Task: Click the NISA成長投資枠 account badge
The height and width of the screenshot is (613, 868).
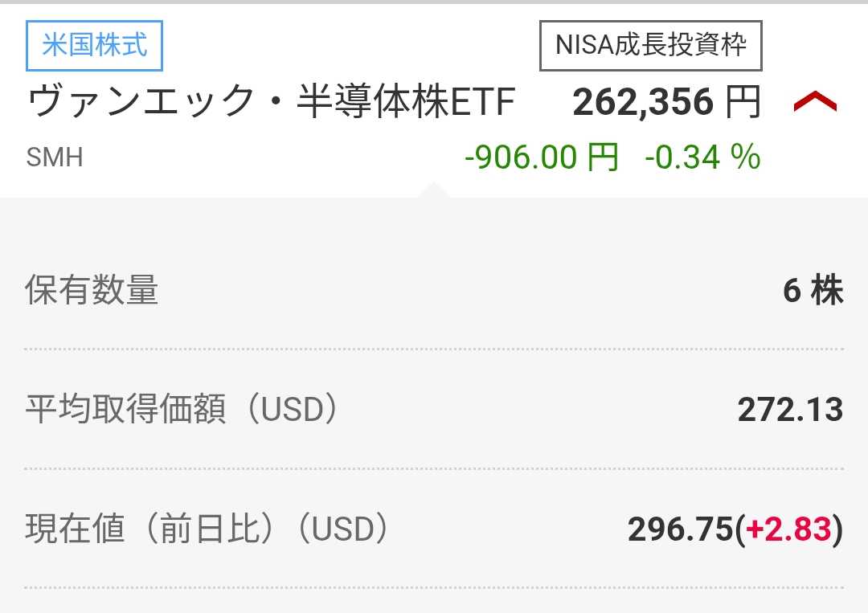Action: pyautogui.click(x=651, y=45)
